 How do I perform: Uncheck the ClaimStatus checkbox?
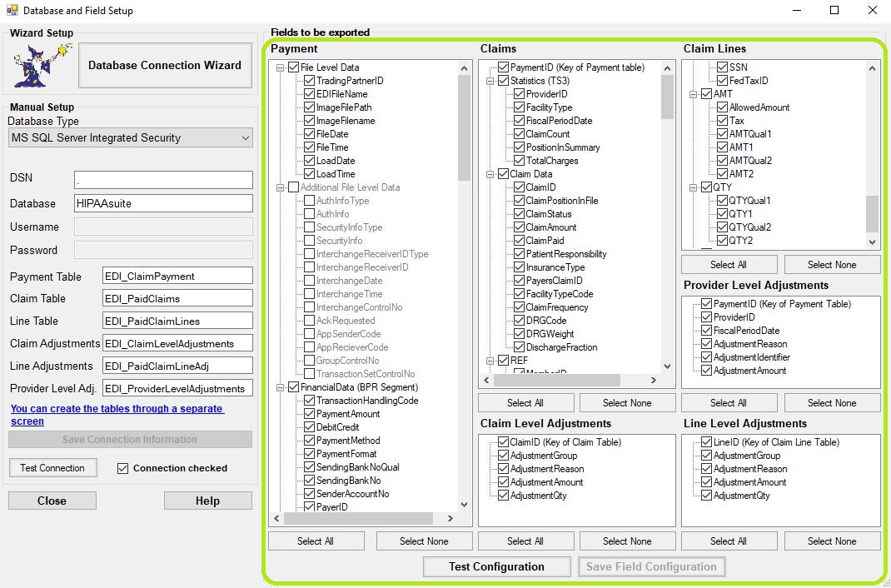click(519, 214)
